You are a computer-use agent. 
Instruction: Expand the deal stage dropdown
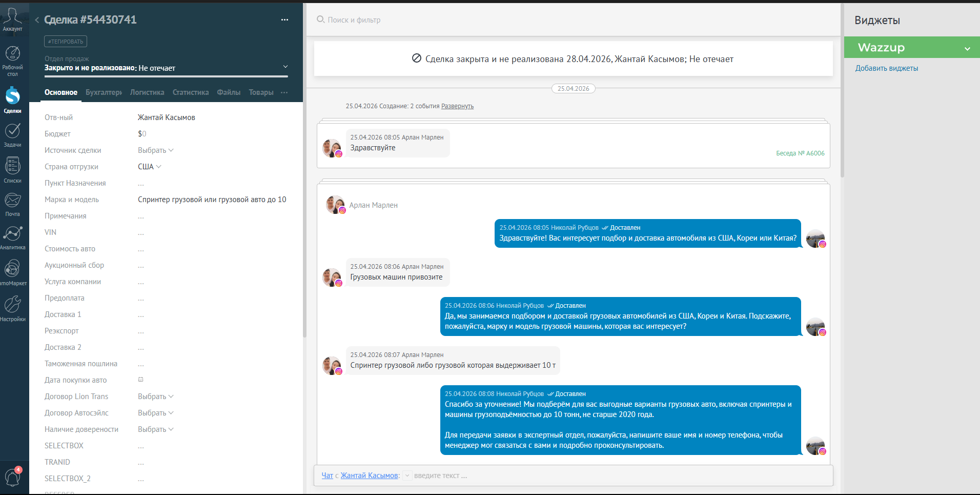pos(285,67)
